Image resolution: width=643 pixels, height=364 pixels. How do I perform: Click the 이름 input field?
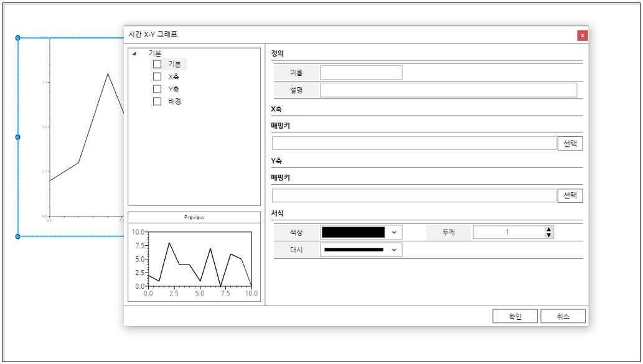coord(361,73)
